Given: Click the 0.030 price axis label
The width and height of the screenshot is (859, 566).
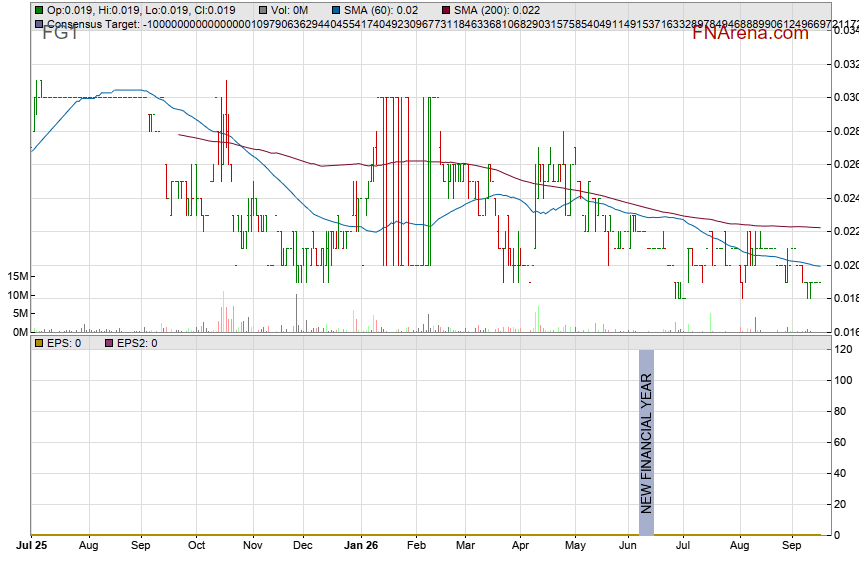Looking at the screenshot, I should pos(846,98).
